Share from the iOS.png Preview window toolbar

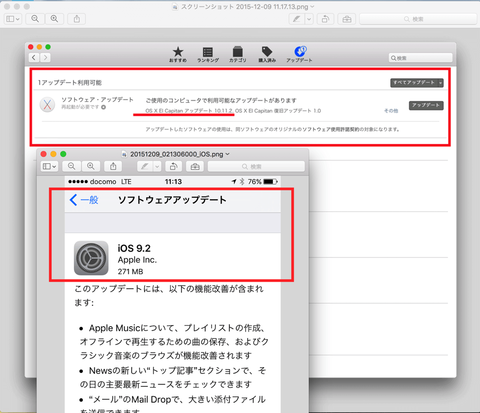click(x=113, y=166)
